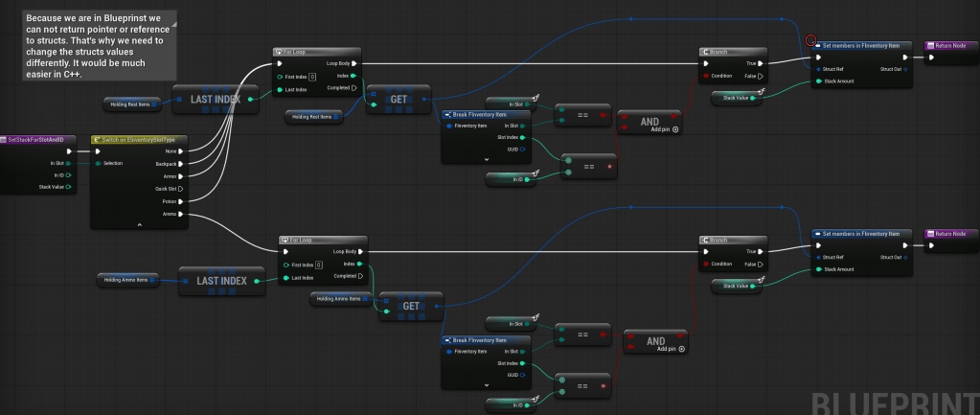Select the lower GET array node
Viewport: 980px width, 415px height.
pos(411,306)
